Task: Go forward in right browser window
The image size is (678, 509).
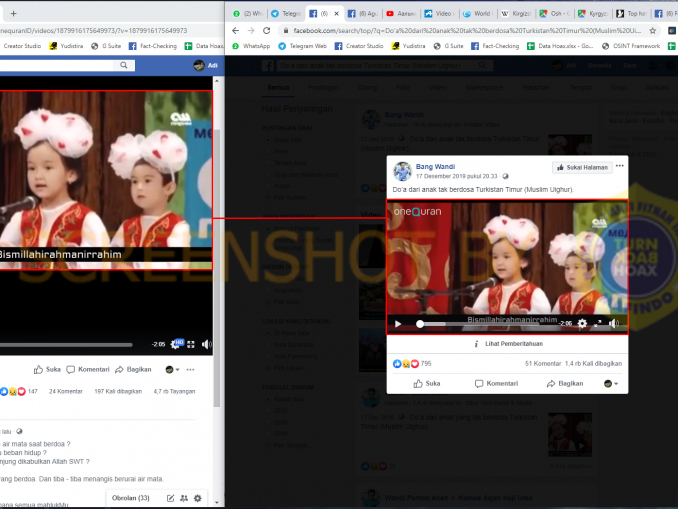Action: 251,30
